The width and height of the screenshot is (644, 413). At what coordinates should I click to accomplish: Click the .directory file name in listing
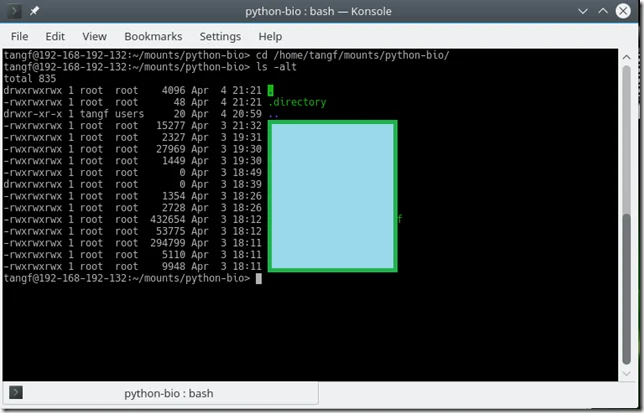(296, 102)
